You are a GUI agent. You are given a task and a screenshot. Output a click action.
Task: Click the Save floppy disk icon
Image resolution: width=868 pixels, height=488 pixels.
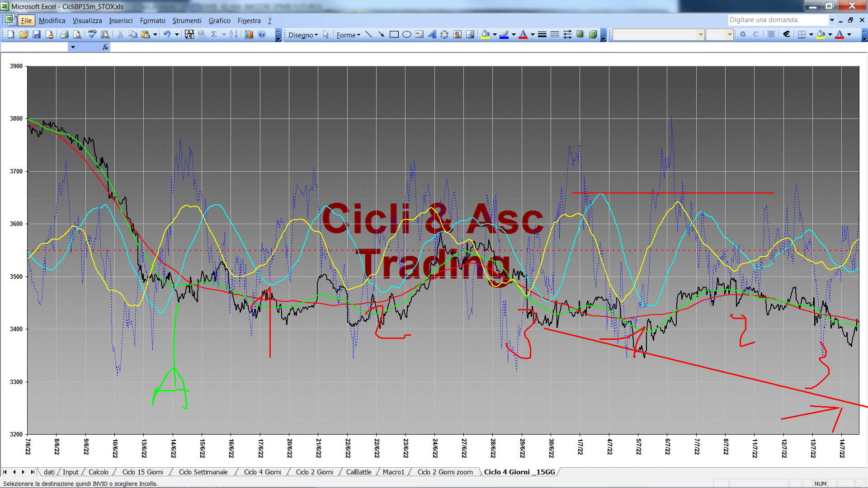coord(37,34)
